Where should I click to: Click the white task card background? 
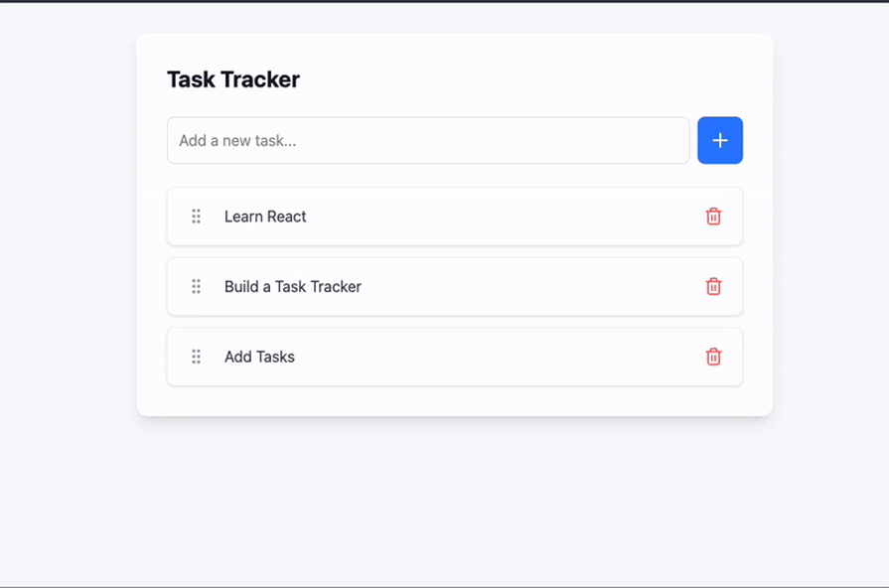(x=454, y=397)
